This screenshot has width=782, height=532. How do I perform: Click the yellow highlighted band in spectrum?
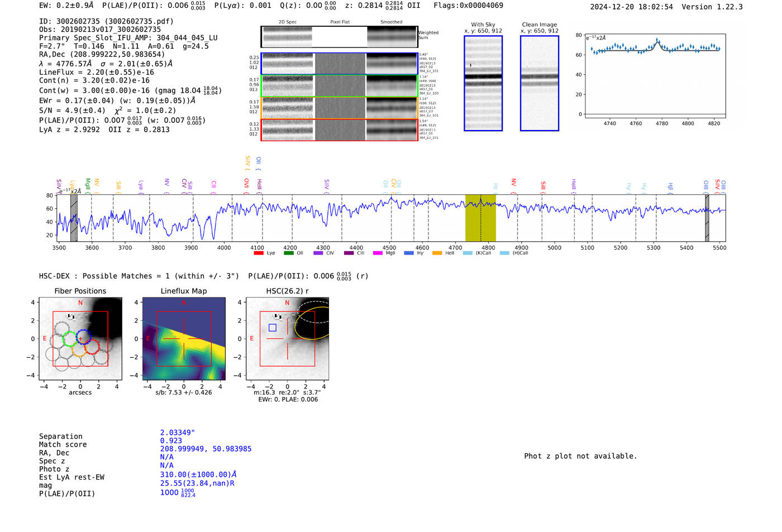pos(480,218)
